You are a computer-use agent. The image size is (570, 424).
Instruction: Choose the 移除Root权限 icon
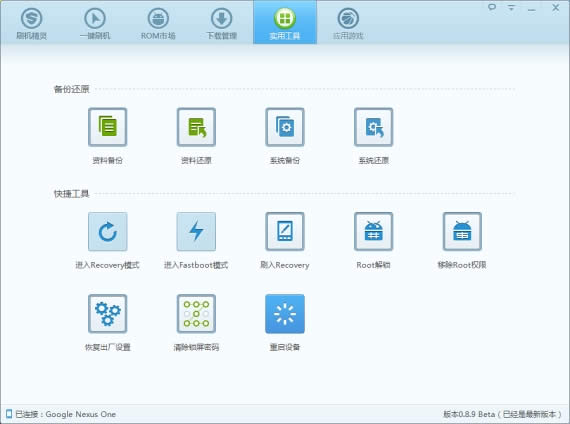pyautogui.click(x=462, y=232)
